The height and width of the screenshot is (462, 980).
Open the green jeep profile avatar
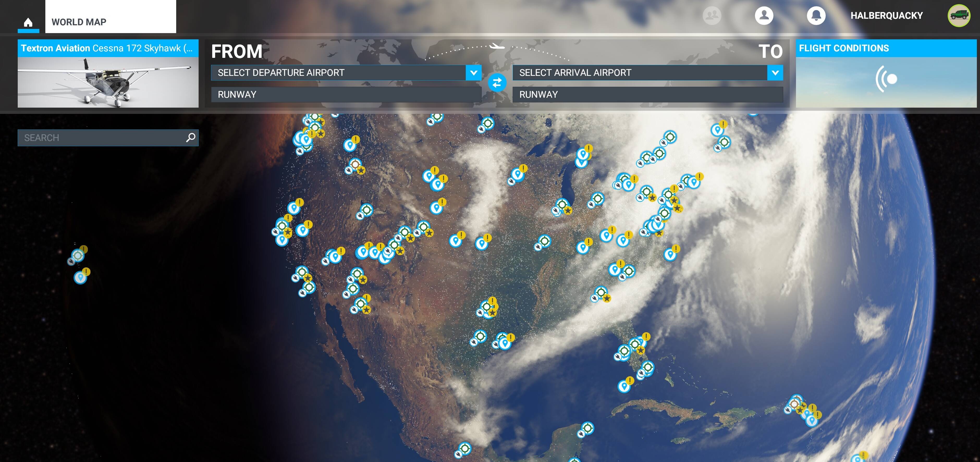pos(959,16)
